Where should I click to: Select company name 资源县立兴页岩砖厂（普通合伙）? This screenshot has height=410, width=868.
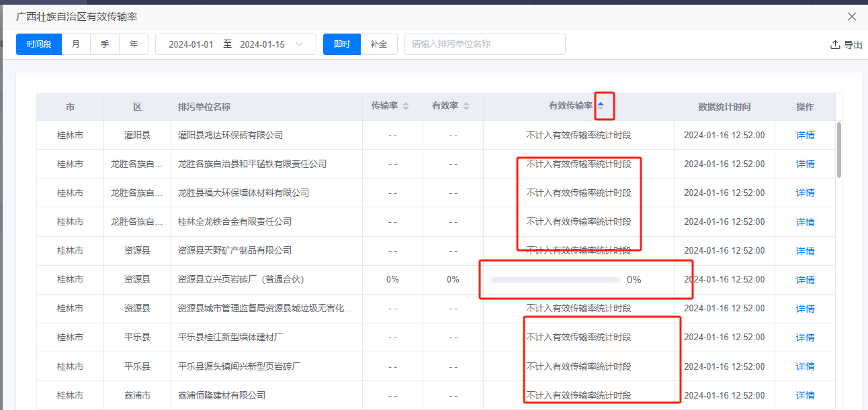tap(241, 279)
